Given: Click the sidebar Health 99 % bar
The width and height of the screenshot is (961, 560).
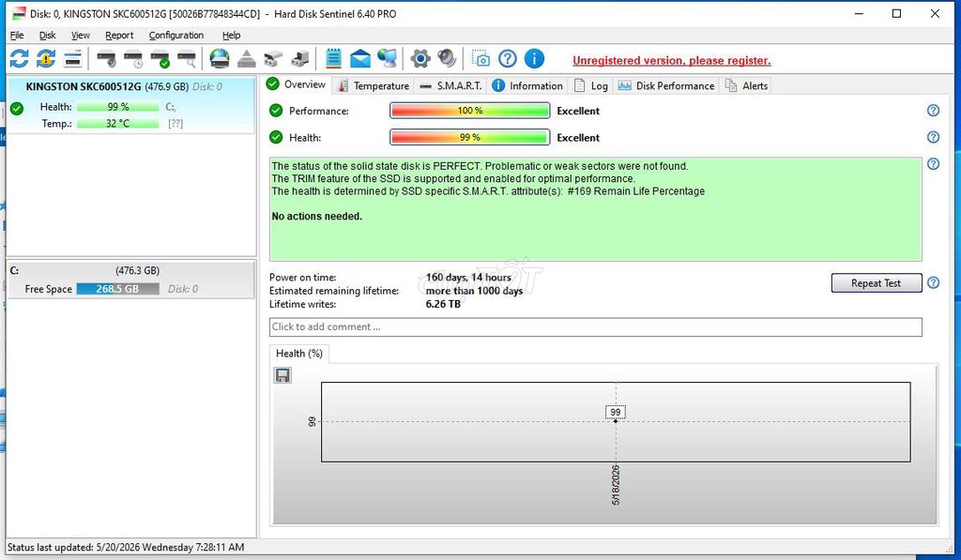Looking at the screenshot, I should click(x=117, y=107).
